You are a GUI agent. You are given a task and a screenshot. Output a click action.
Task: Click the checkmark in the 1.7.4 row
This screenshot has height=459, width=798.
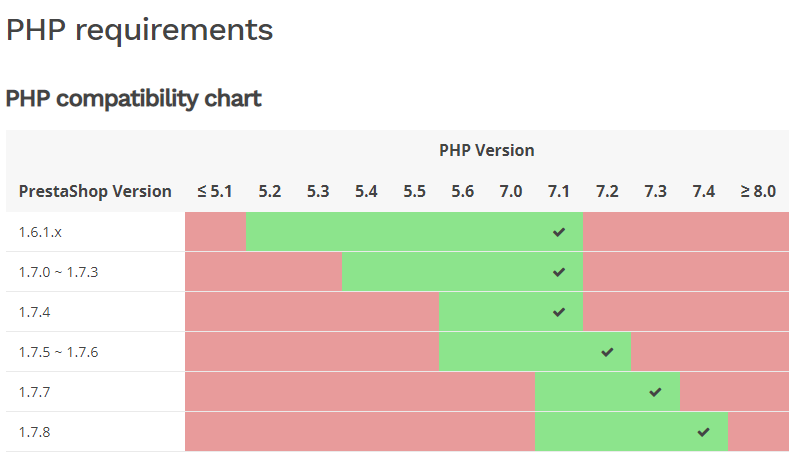click(559, 312)
